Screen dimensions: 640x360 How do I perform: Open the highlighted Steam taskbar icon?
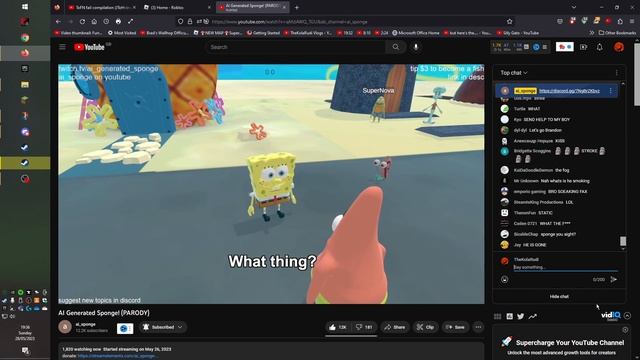(x=25, y=163)
